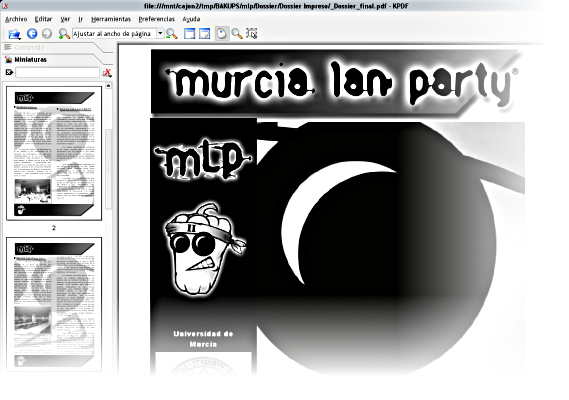Click scroll up arrow of thumbnails list
569x400 pixels.
(x=108, y=86)
